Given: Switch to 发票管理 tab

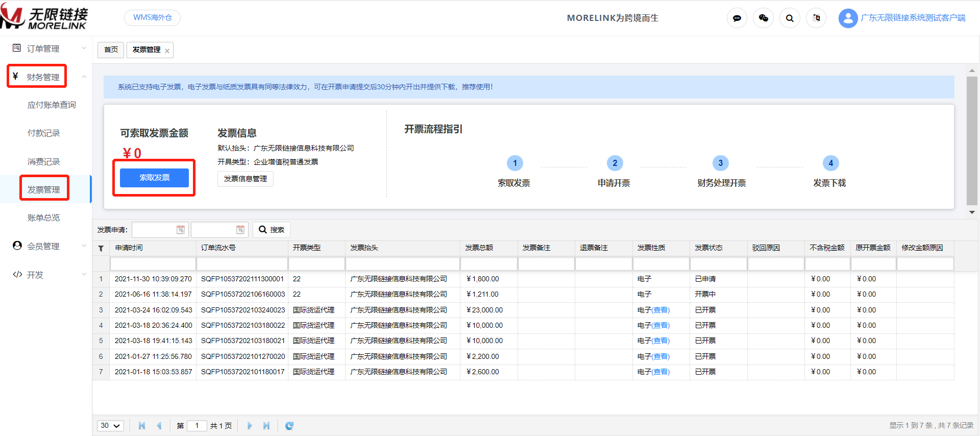Looking at the screenshot, I should (146, 50).
